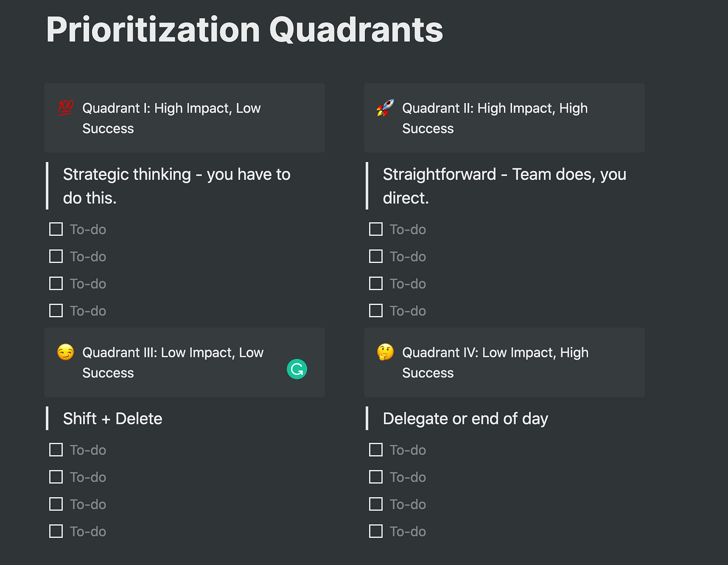Click the smirking face emoji in Quadrant III

(65, 352)
